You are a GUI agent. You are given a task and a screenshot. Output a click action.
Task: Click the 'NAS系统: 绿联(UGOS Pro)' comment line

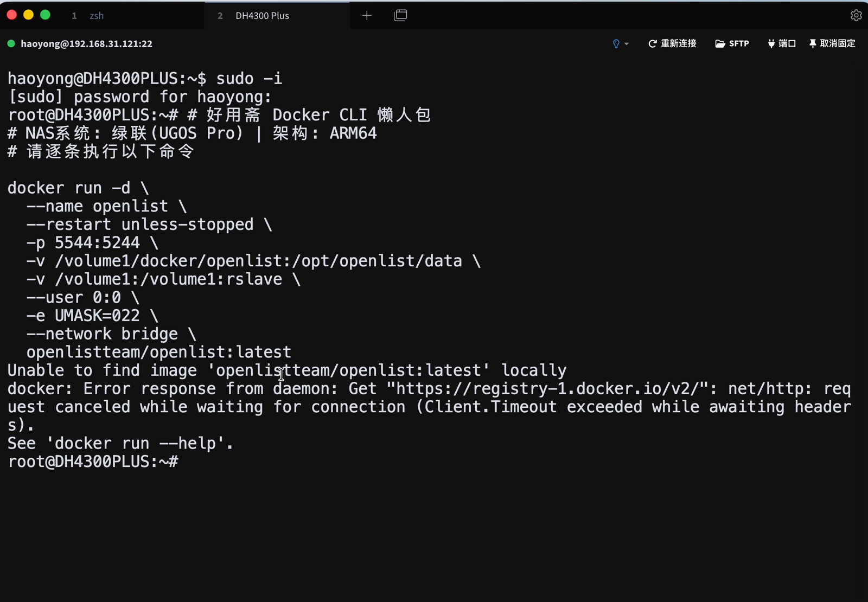coord(192,133)
